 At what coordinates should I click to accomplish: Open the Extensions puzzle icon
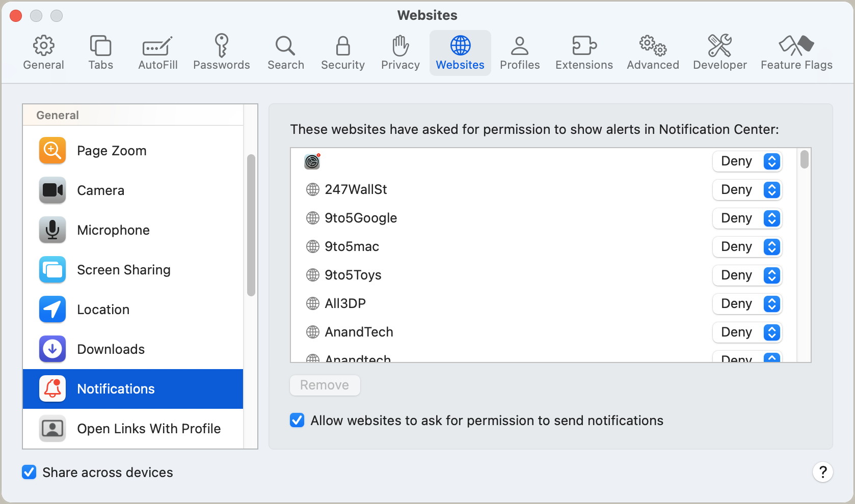point(584,46)
